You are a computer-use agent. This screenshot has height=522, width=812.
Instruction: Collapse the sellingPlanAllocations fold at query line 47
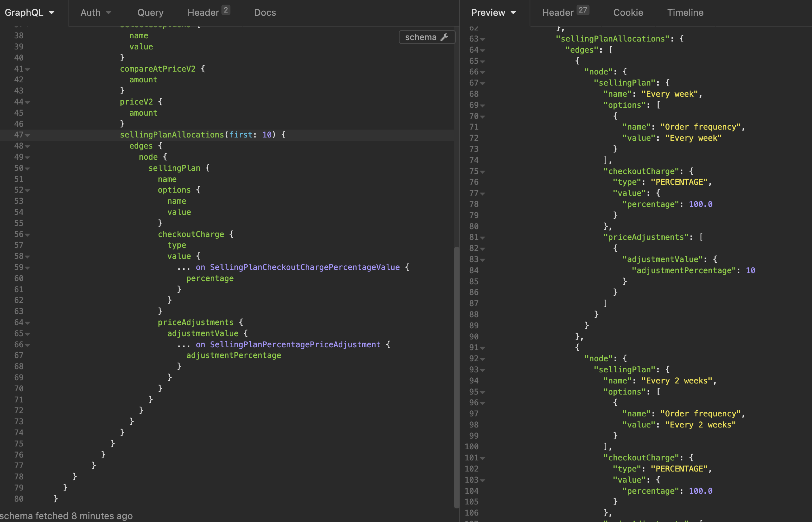28,135
